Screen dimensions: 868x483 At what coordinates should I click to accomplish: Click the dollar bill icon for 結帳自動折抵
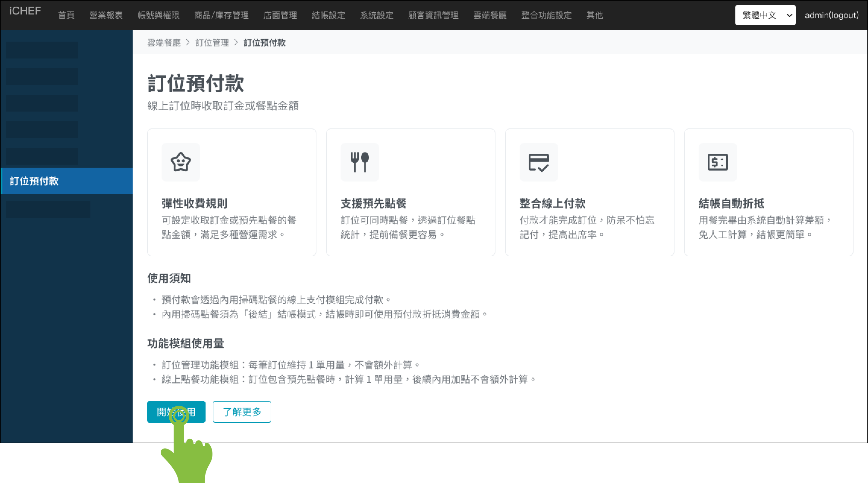click(717, 162)
